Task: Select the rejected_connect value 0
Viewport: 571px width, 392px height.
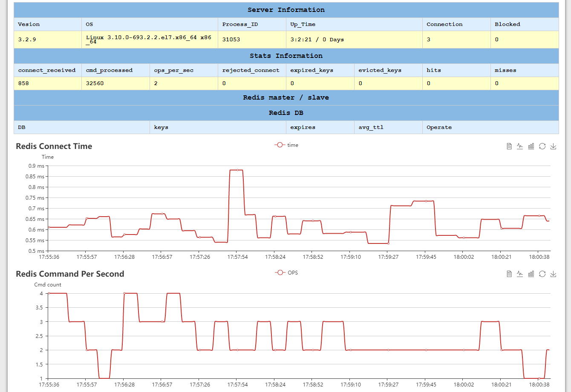Action: (252, 83)
